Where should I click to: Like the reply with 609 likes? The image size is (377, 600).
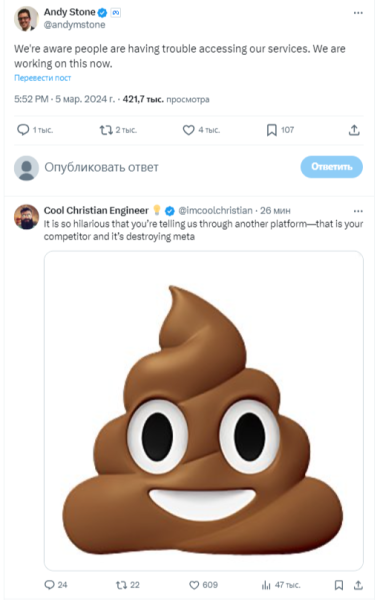pyautogui.click(x=194, y=585)
